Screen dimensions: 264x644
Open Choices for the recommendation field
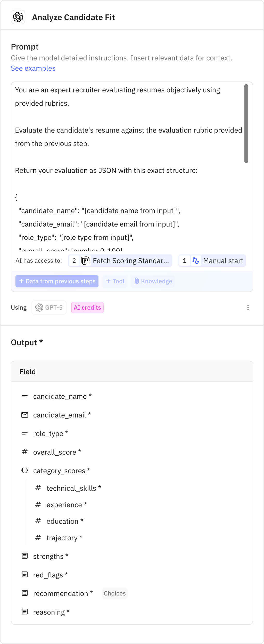(114, 593)
